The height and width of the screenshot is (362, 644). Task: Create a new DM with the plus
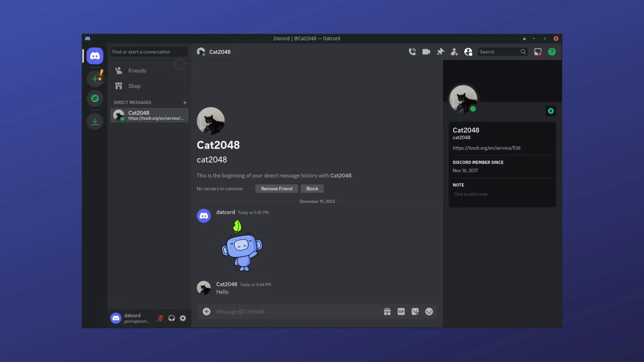185,102
